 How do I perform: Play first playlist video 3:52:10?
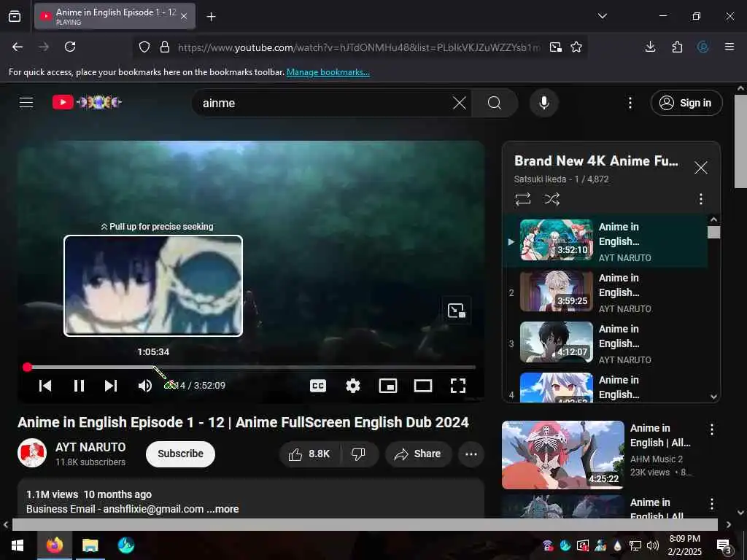pyautogui.click(x=557, y=239)
